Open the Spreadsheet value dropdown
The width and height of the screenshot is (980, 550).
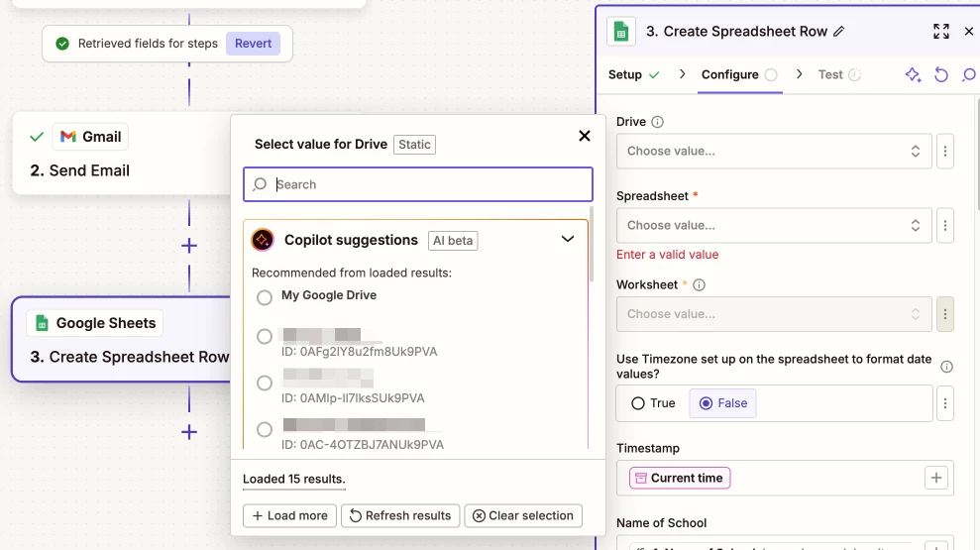[774, 226]
